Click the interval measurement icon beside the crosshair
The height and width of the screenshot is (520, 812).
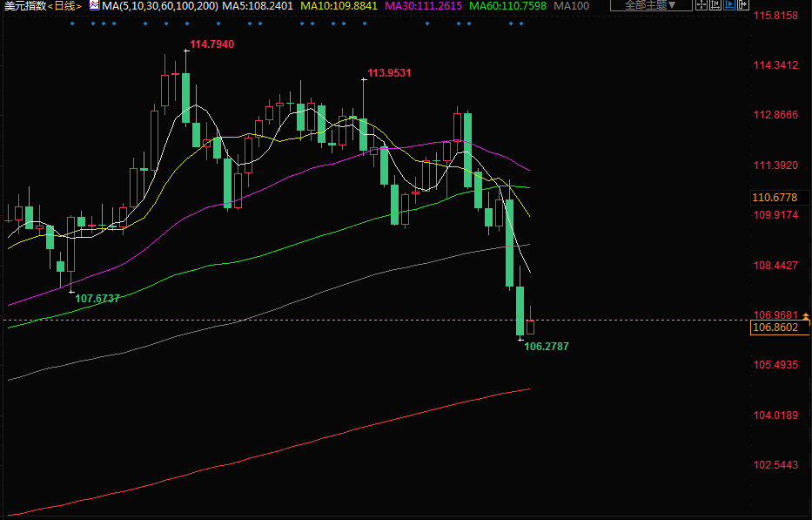pyautogui.click(x=714, y=5)
